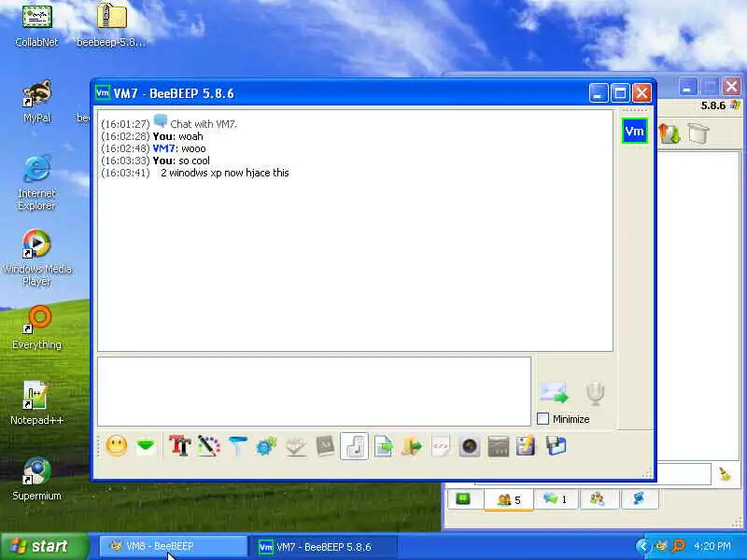This screenshot has height=560, width=747.
Task: Click the blue filter funnel icon
Action: 237,446
